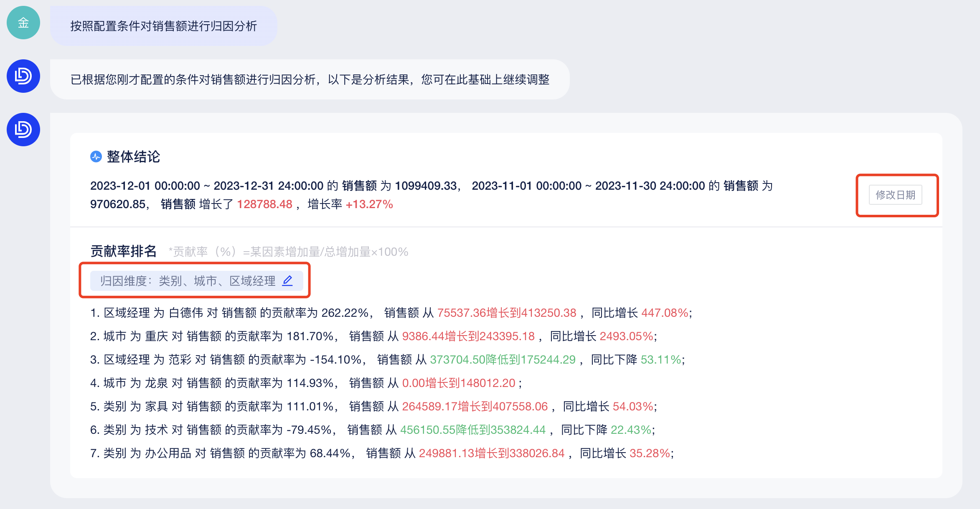980x509 pixels.
Task: Select ranking item 2 about 重庆
Action: tap(373, 336)
